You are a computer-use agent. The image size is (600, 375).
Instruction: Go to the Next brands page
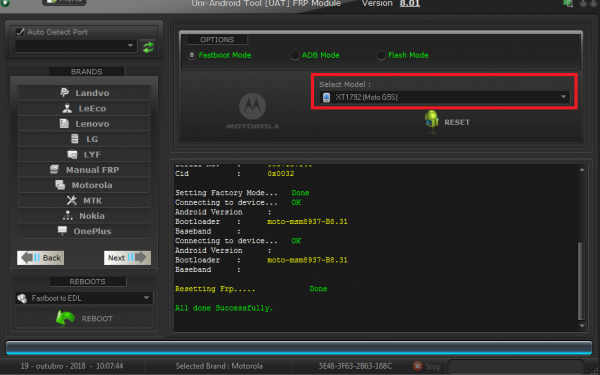point(127,258)
